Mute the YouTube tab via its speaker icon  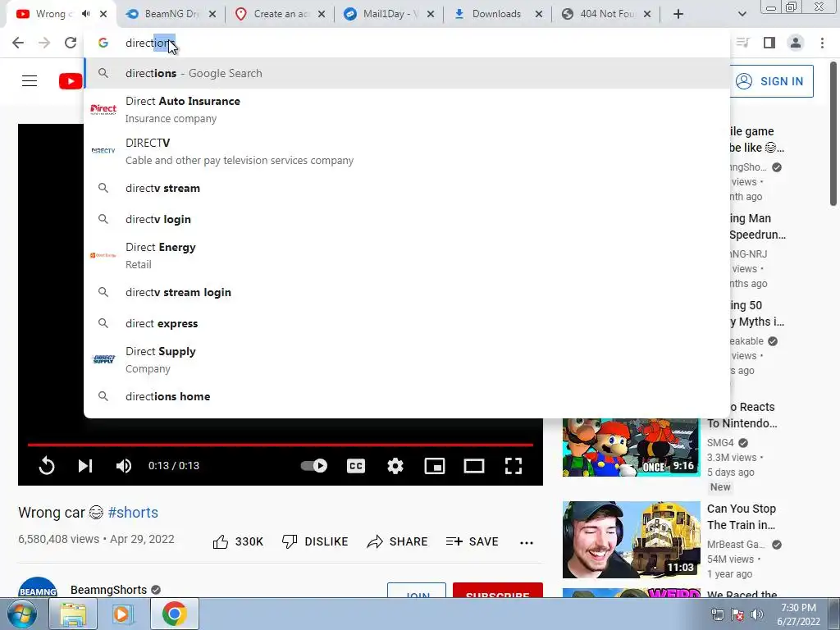[85, 14]
